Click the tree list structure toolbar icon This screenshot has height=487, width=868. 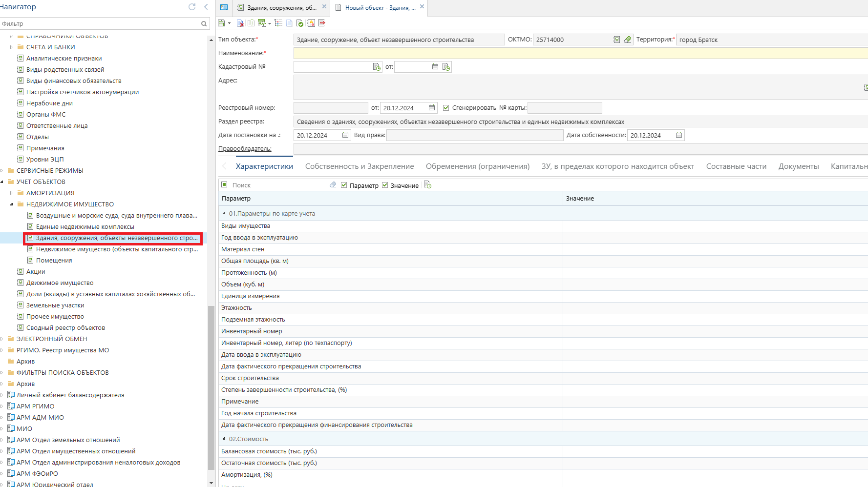pos(278,23)
